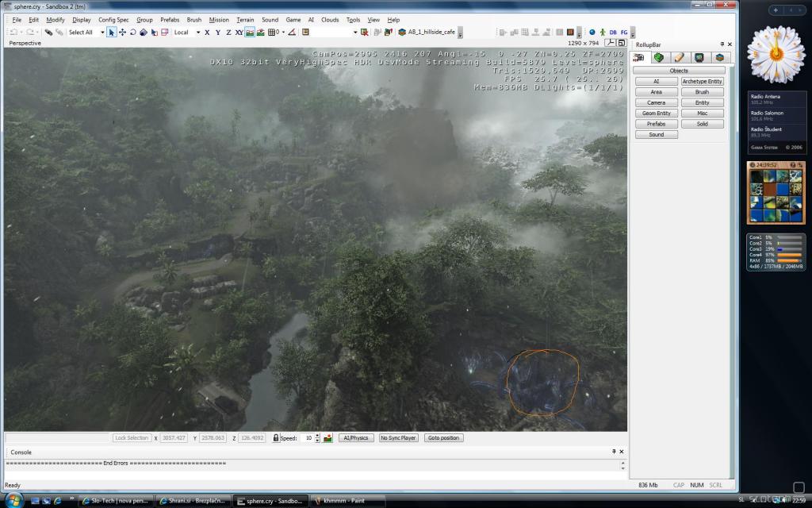Click the terrain collision icon beside Speed
The image size is (812, 508).
tap(327, 438)
